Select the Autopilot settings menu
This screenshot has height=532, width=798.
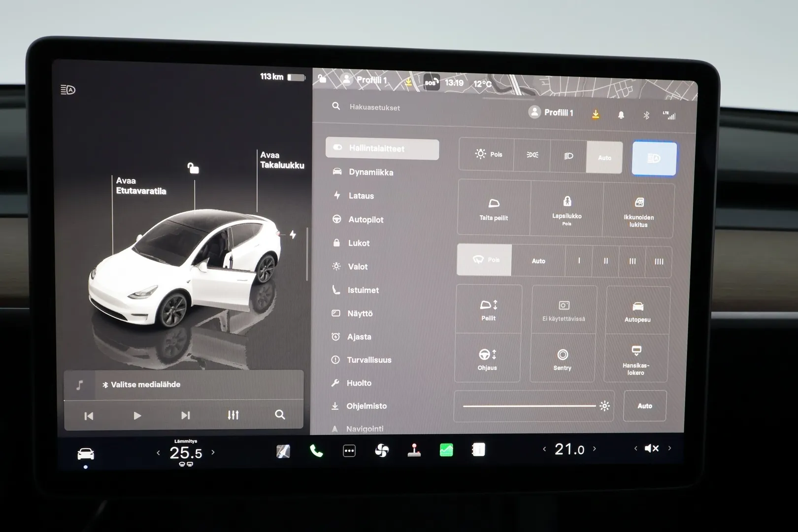coord(366,220)
